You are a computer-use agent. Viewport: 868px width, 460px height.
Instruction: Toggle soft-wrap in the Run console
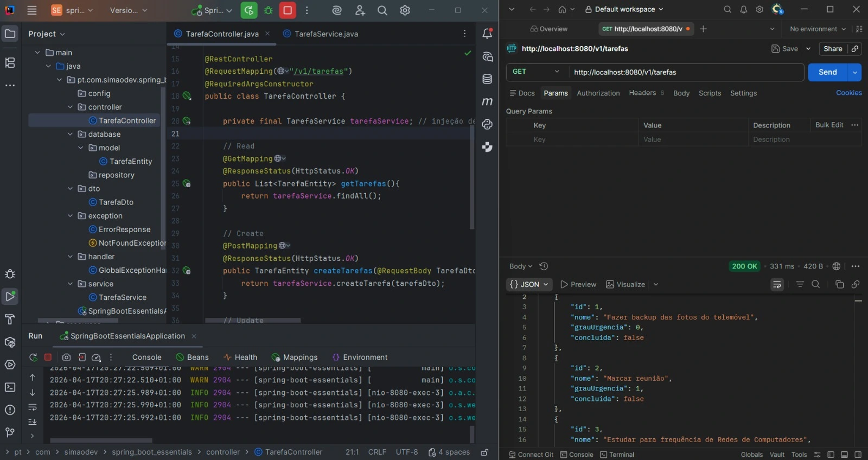(33, 407)
